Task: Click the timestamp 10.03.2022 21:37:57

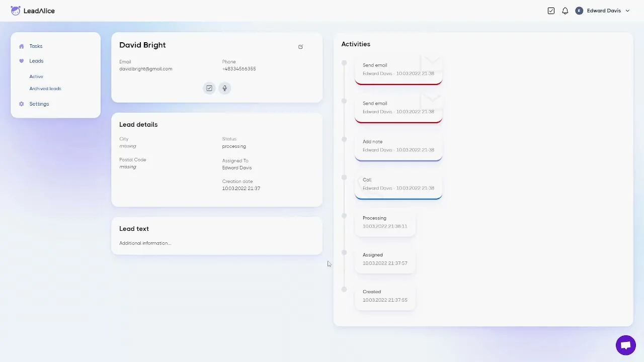Action: [x=385, y=263]
